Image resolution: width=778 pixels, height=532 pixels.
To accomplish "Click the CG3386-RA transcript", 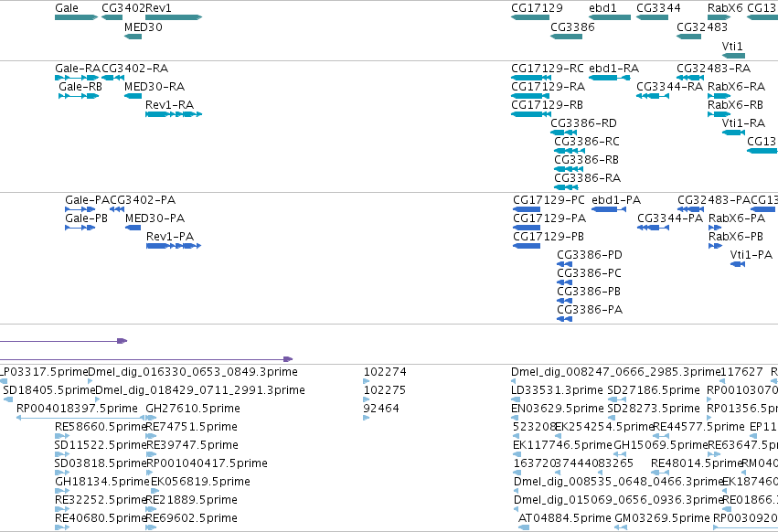I will pyautogui.click(x=566, y=187).
